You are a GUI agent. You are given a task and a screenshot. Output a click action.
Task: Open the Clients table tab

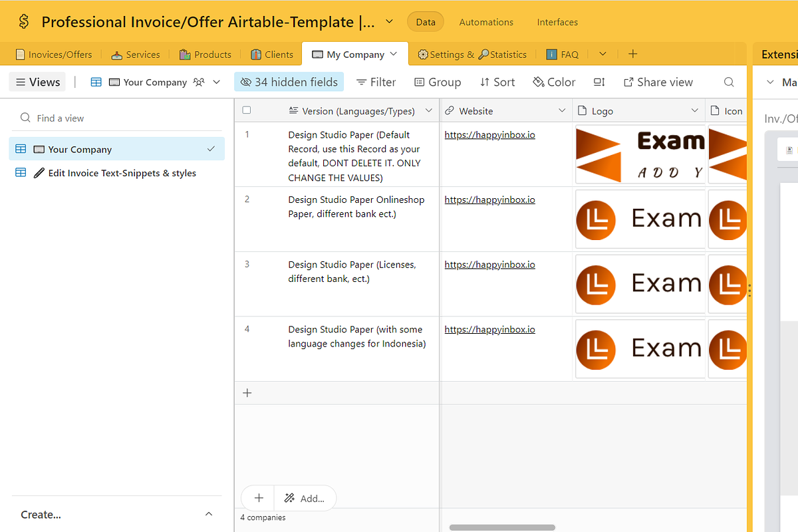click(x=271, y=55)
